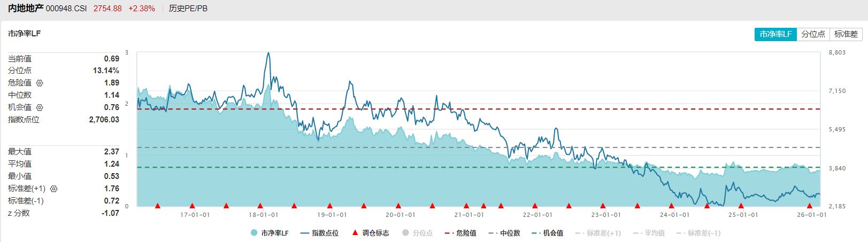This screenshot has width=868, height=242.
Task: Click the gear icon beside 标准差(+1)
Action: click(53, 189)
